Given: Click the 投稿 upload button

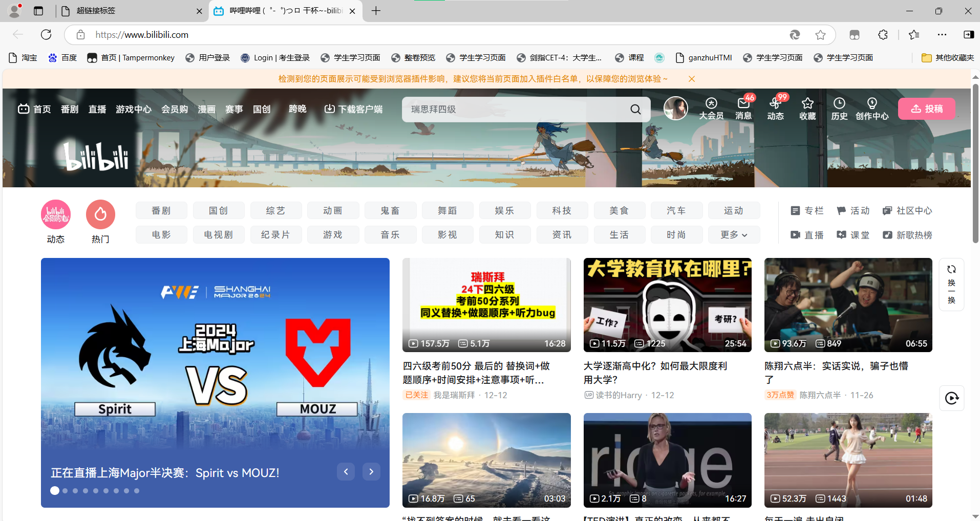Looking at the screenshot, I should [x=927, y=108].
